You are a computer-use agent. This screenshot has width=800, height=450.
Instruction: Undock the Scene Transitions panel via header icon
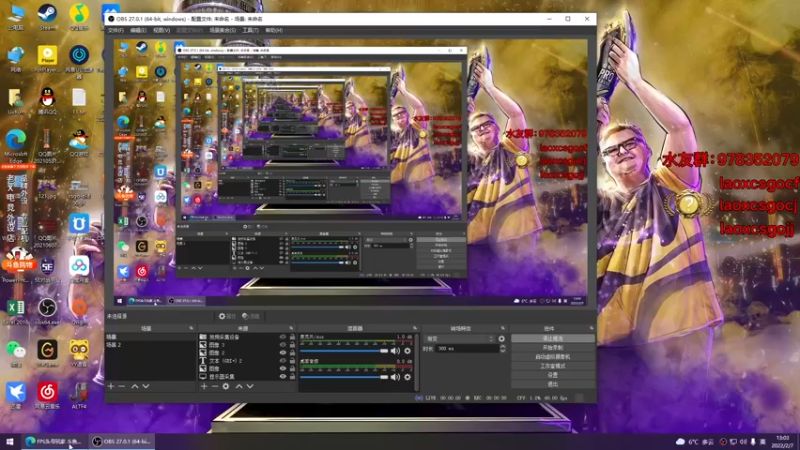click(x=503, y=328)
